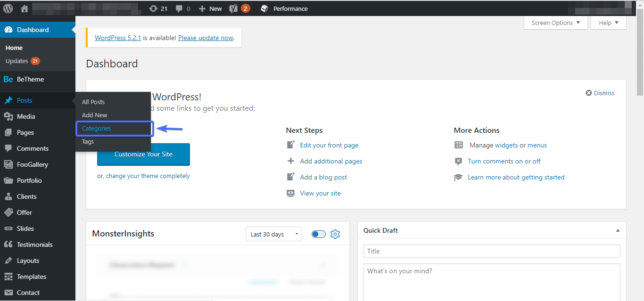
Task: Collapse the Quick Draft widget arrow
Action: (618, 230)
